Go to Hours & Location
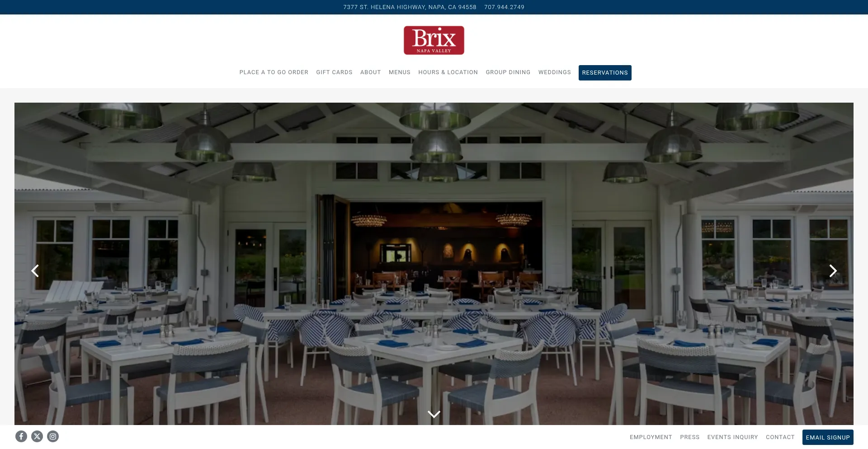Image resolution: width=868 pixels, height=449 pixels. click(x=448, y=72)
